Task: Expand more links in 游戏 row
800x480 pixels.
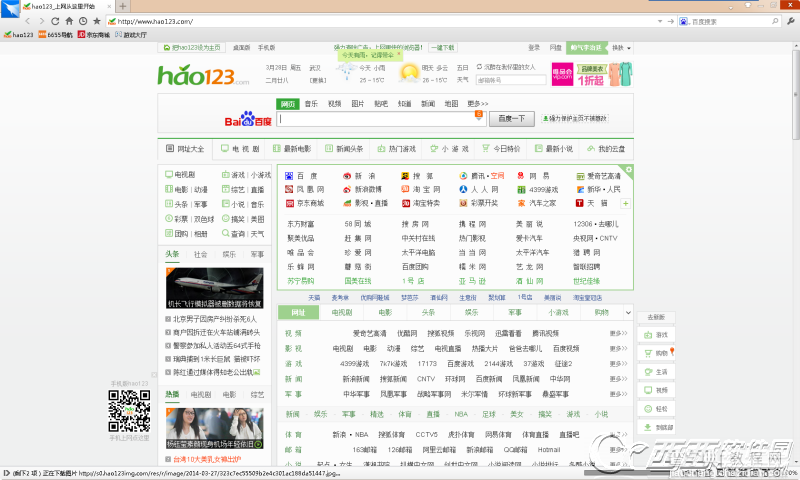Action: coord(618,364)
